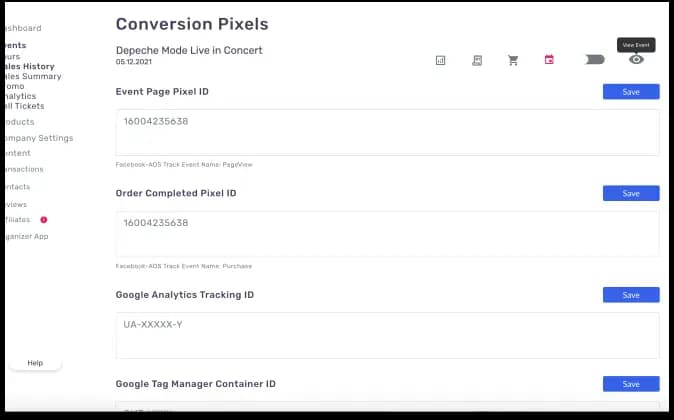The height and width of the screenshot is (420, 674).
Task: Open the Help button
Action: coord(35,363)
